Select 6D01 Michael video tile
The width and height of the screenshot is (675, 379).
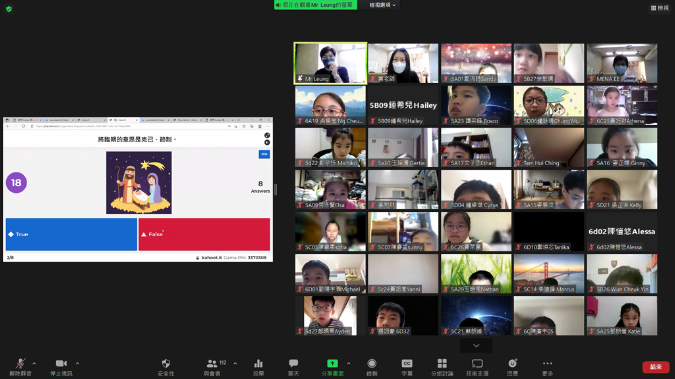330,273
